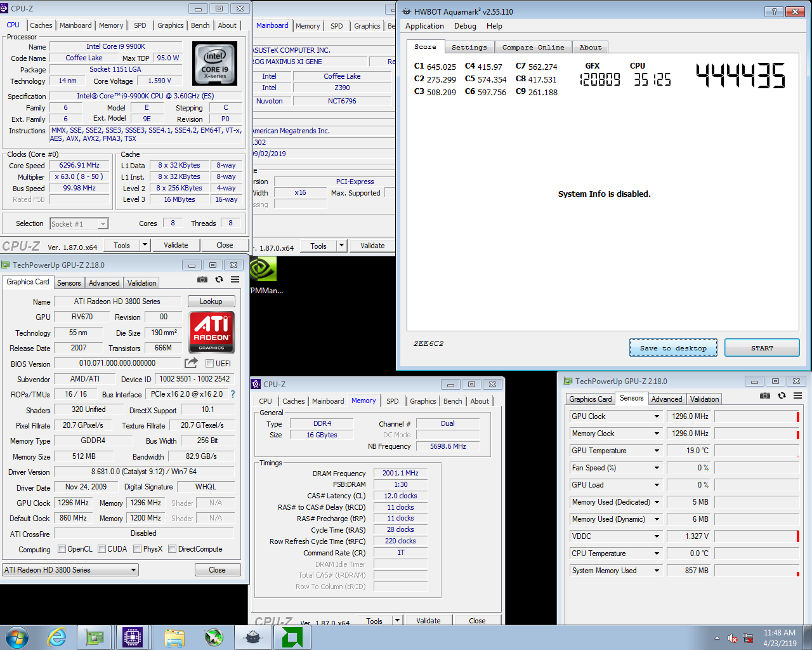The image size is (812, 650).
Task: Click Aquamark taskbar icon
Action: point(252,637)
